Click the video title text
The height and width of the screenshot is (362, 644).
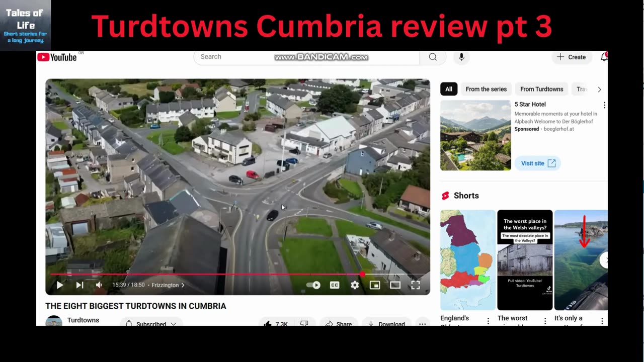pyautogui.click(x=136, y=306)
